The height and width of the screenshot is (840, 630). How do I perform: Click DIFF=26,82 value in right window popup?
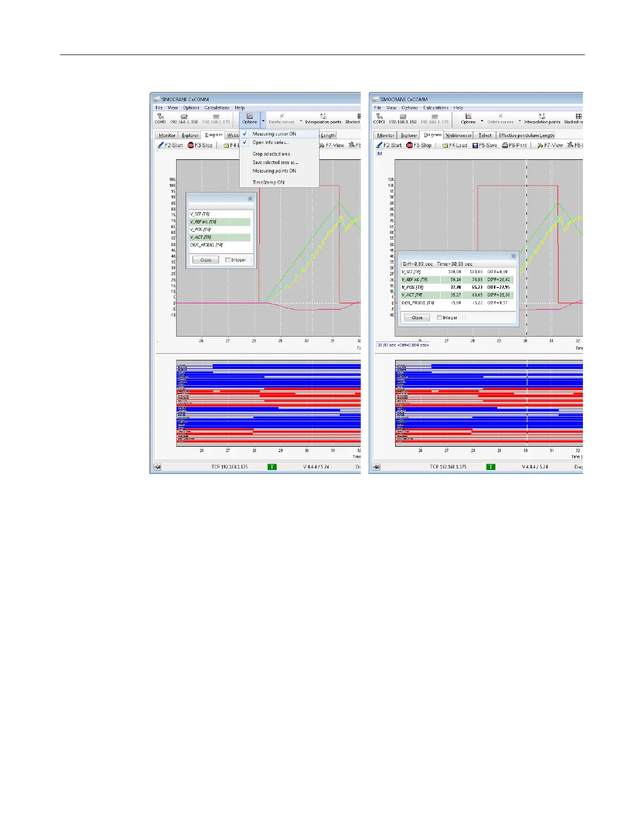pos(498,279)
